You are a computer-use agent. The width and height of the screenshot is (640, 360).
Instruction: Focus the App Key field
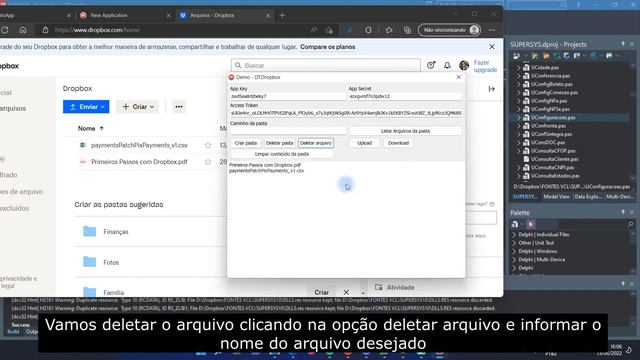click(x=288, y=96)
